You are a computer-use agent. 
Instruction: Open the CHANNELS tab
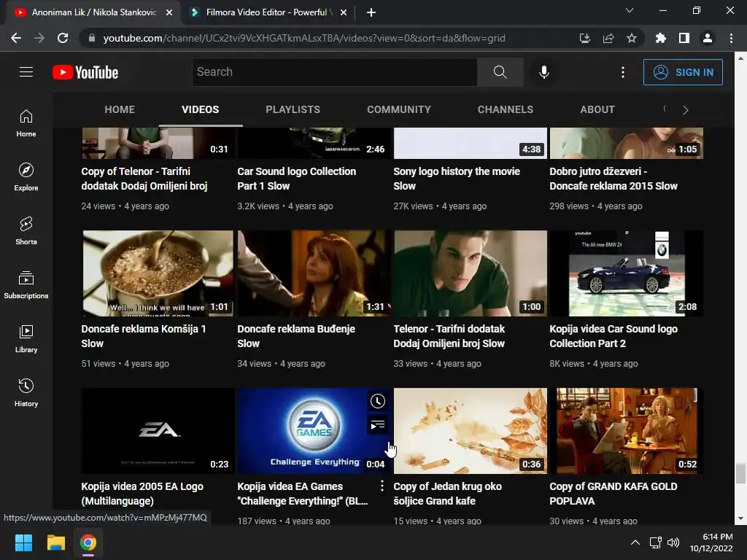tap(506, 109)
